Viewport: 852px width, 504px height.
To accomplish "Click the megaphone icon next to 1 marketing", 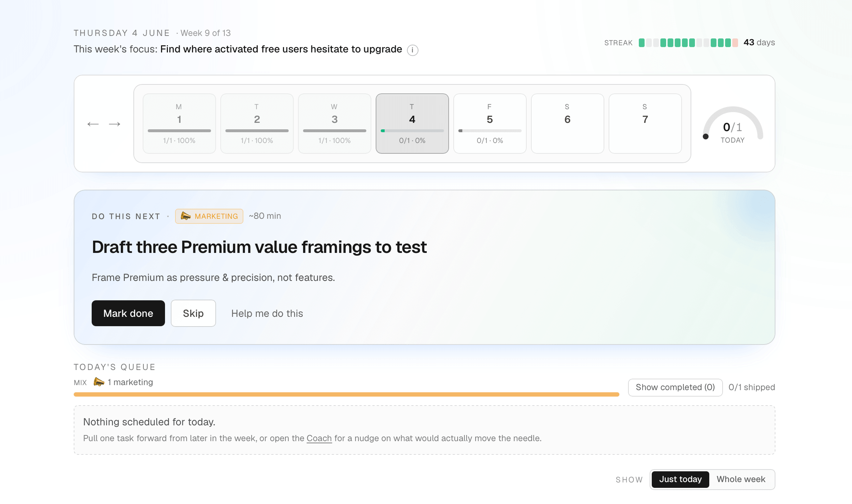I will pyautogui.click(x=99, y=382).
